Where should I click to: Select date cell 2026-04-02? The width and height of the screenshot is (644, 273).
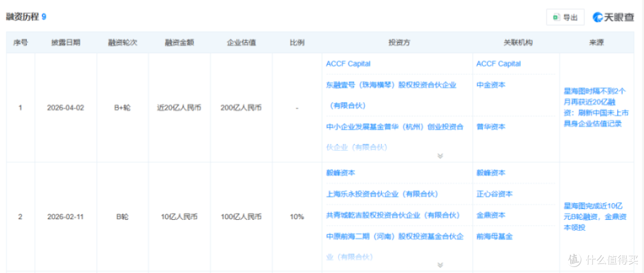(66, 108)
